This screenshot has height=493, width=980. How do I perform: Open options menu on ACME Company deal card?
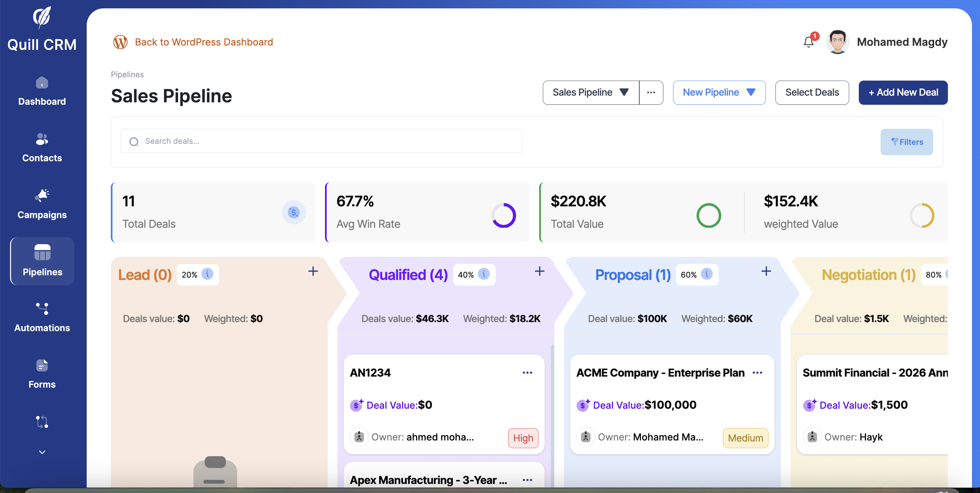757,373
